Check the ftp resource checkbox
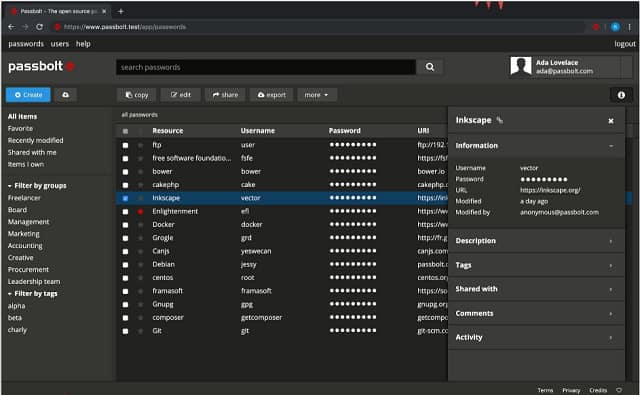Screen dimensions: 640x395 coord(125,145)
